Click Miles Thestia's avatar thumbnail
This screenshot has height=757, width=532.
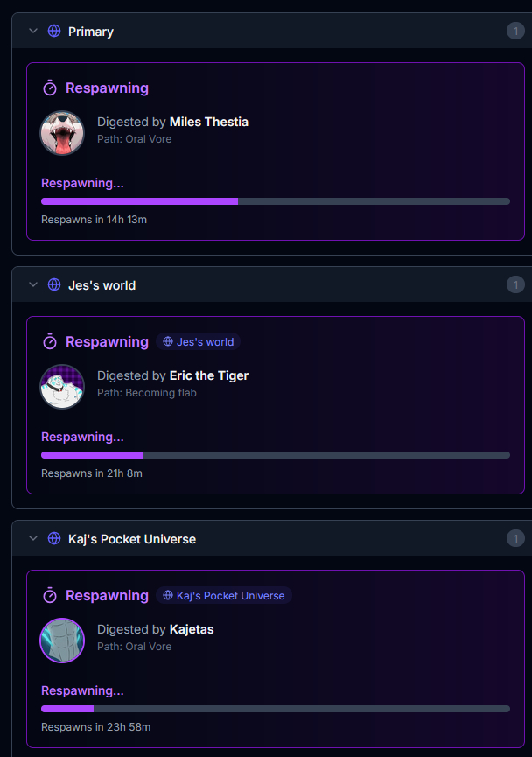click(62, 133)
